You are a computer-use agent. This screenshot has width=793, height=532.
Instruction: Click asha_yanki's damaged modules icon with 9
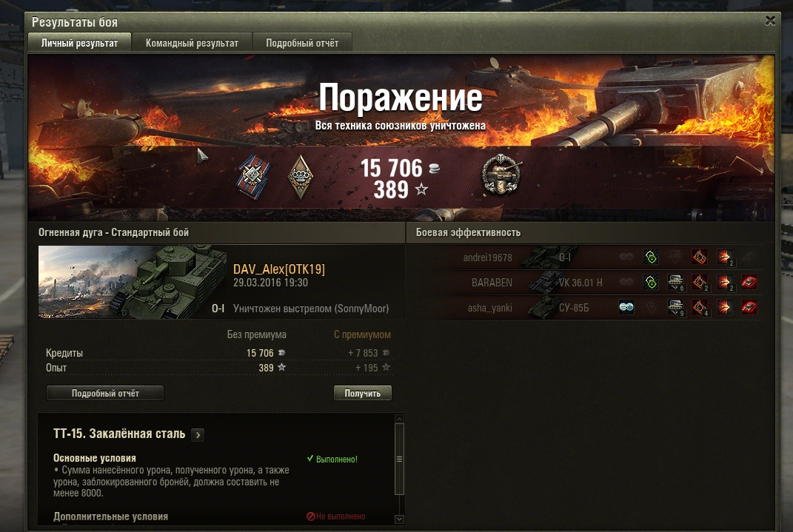pyautogui.click(x=676, y=307)
